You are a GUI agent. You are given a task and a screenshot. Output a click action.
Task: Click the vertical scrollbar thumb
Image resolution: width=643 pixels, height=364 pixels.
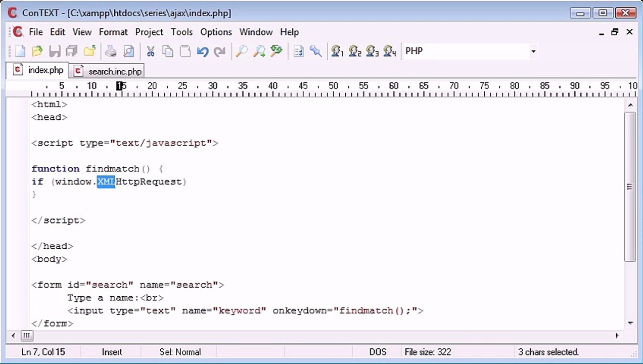pos(630,187)
